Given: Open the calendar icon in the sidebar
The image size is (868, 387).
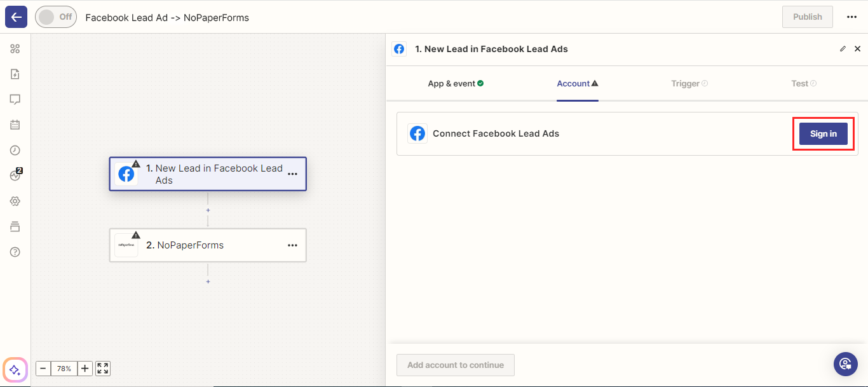Looking at the screenshot, I should pos(15,125).
